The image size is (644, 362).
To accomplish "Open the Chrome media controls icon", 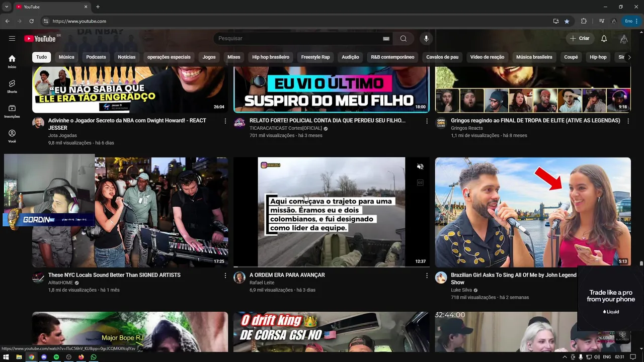I will pyautogui.click(x=602, y=21).
